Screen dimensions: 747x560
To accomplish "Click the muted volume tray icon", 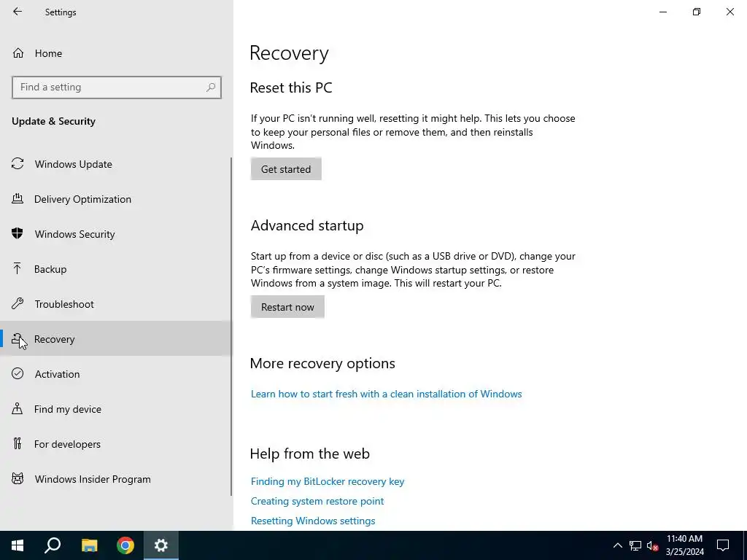I will [653, 545].
